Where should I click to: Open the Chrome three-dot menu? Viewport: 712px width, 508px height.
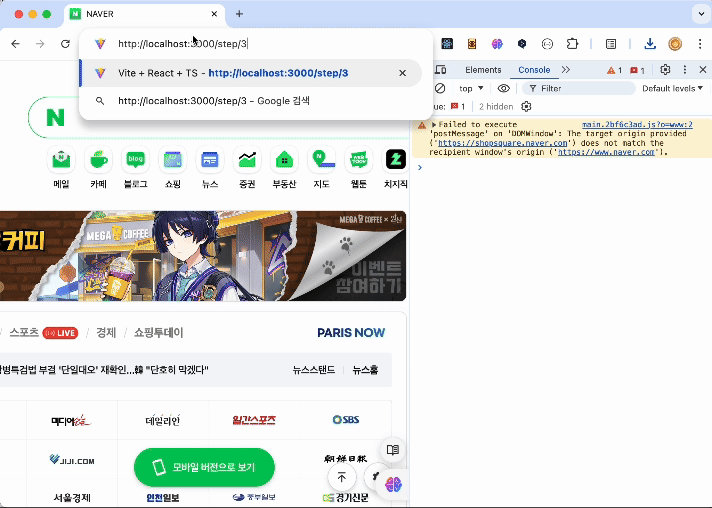700,44
